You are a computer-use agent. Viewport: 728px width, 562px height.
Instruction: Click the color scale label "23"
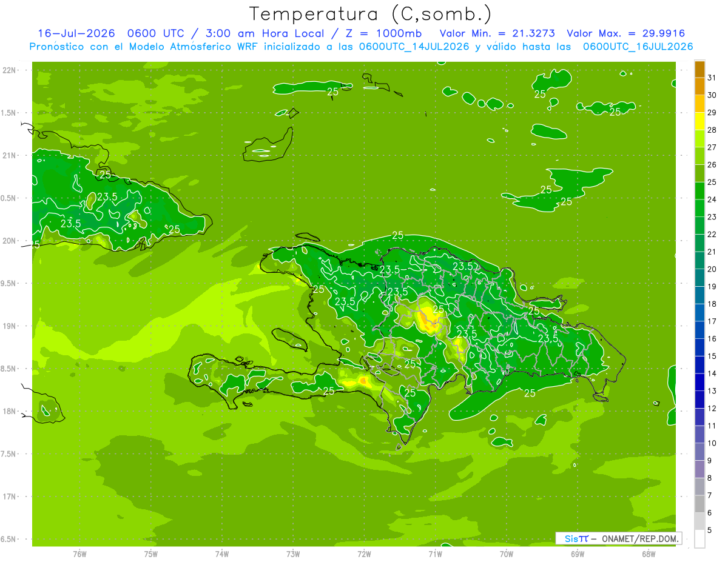click(712, 217)
